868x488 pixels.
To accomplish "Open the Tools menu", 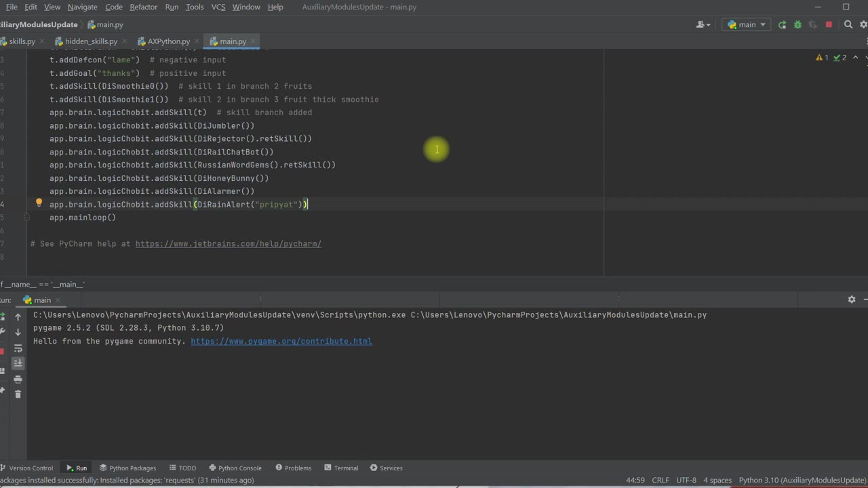I will click(195, 7).
